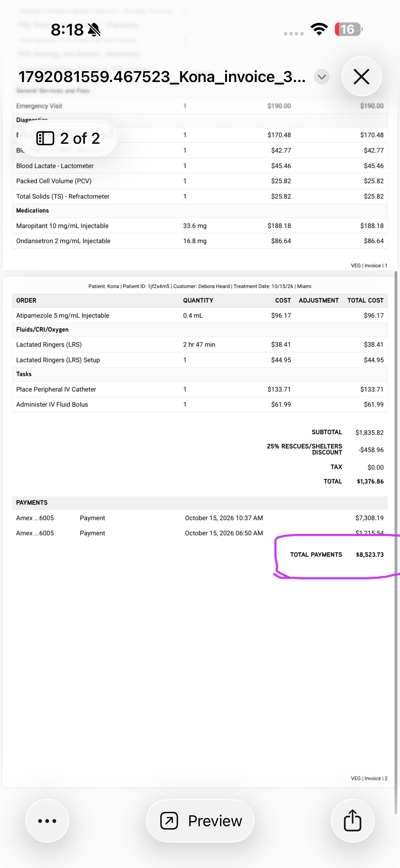Click the vertical scrollbar on the right edge
This screenshot has width=400, height=868.
(x=396, y=542)
